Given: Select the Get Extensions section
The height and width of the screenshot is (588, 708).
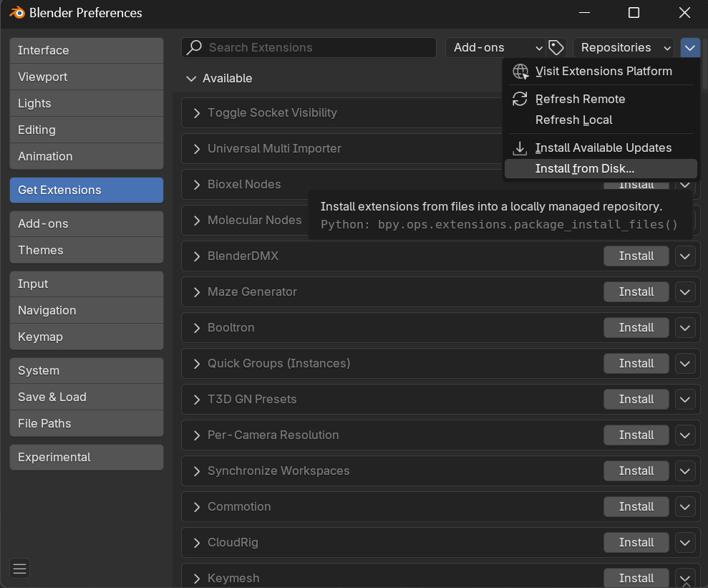Looking at the screenshot, I should point(86,190).
